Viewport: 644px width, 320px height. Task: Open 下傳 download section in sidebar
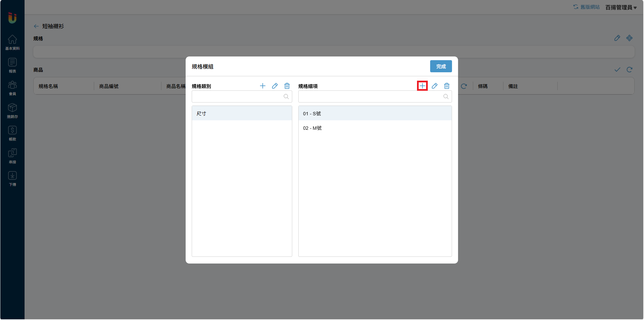pos(12,179)
